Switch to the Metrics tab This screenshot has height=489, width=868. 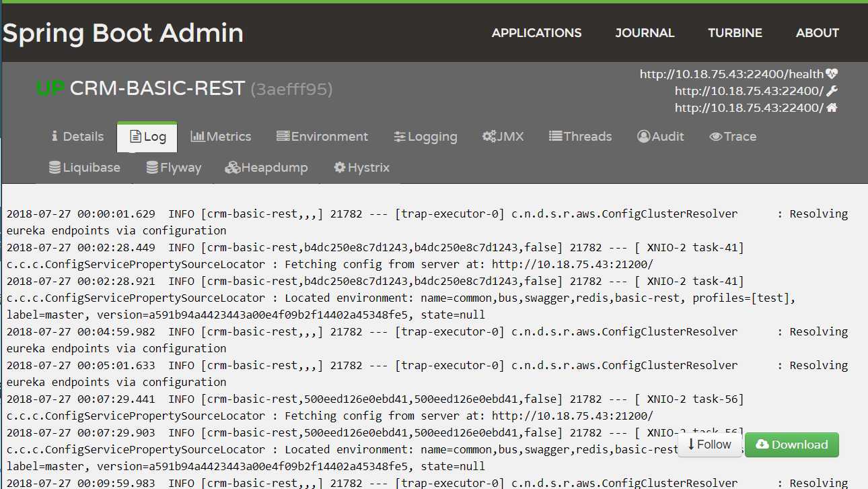[221, 137]
